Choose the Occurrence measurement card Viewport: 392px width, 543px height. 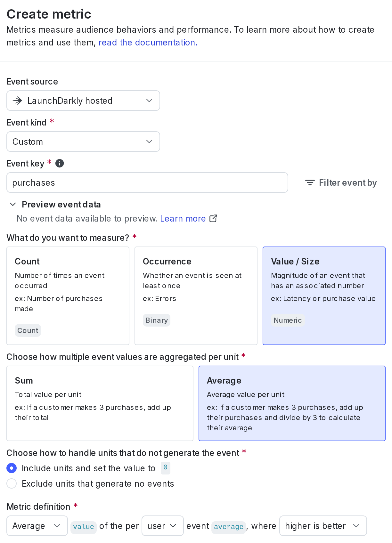(x=196, y=296)
